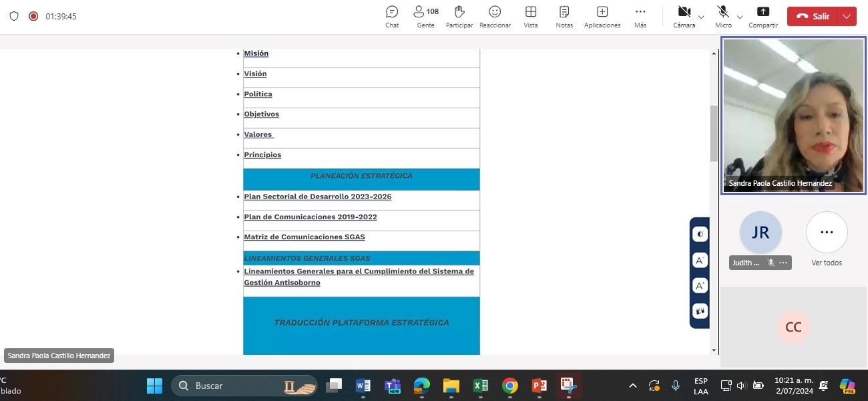Click the shield privacy icon
The width and height of the screenshot is (868, 401).
tap(14, 16)
